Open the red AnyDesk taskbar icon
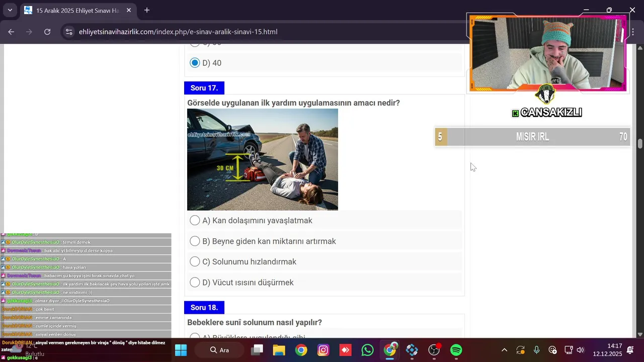644x362 pixels. point(346,350)
